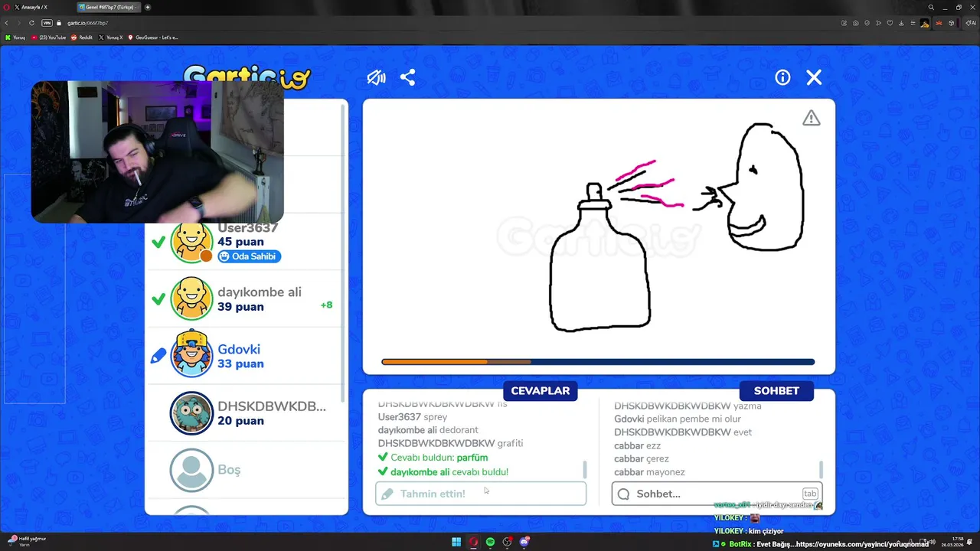980x551 pixels.
Task: Toggle the VPN badge in address bar
Action: 47,23
